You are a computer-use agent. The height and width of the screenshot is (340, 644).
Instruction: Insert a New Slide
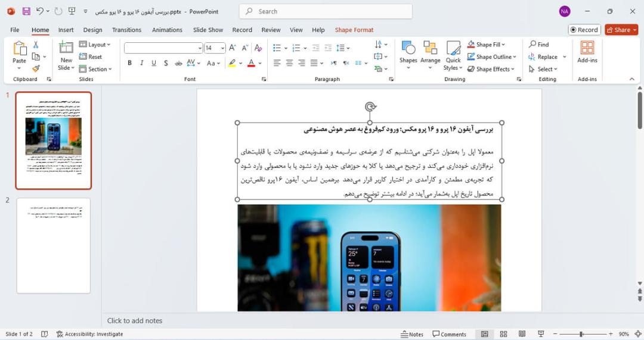66,56
